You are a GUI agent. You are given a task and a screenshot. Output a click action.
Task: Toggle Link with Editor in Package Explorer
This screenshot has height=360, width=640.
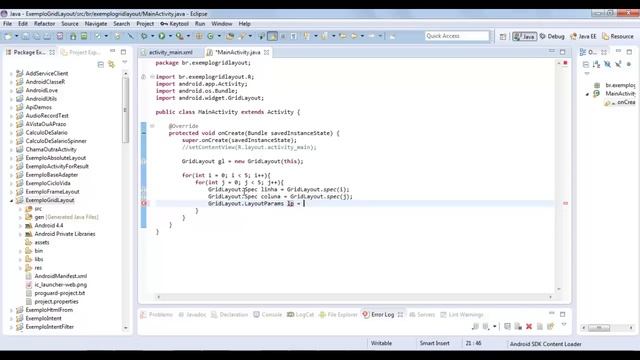111,64
